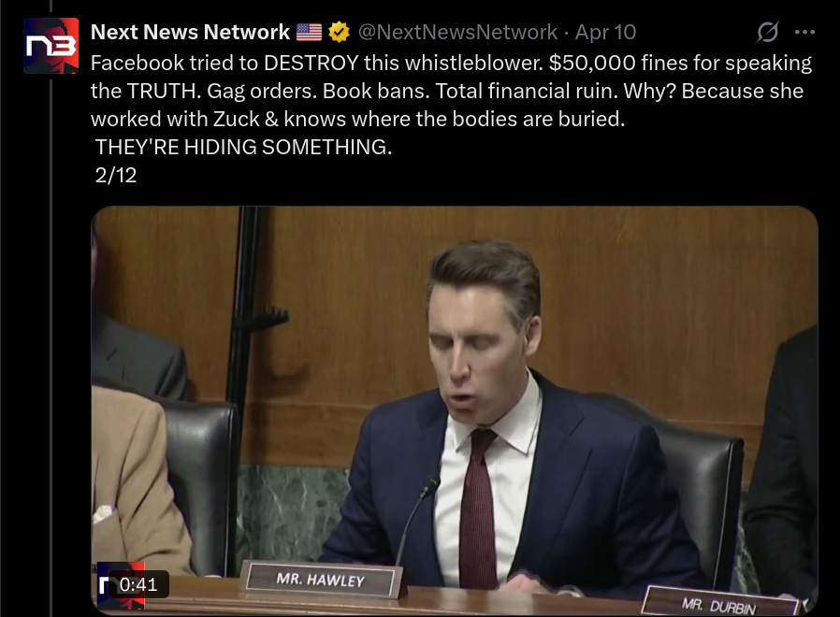840x617 pixels.
Task: Open the Apr 10 timestamp permalink
Action: point(605,32)
